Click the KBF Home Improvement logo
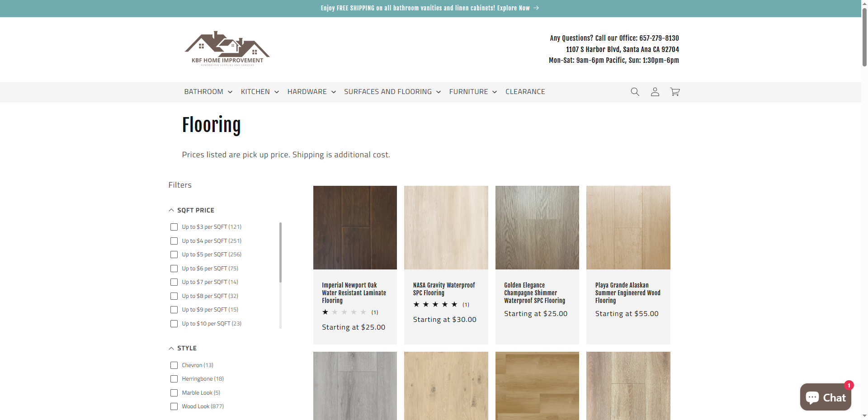 click(x=227, y=48)
